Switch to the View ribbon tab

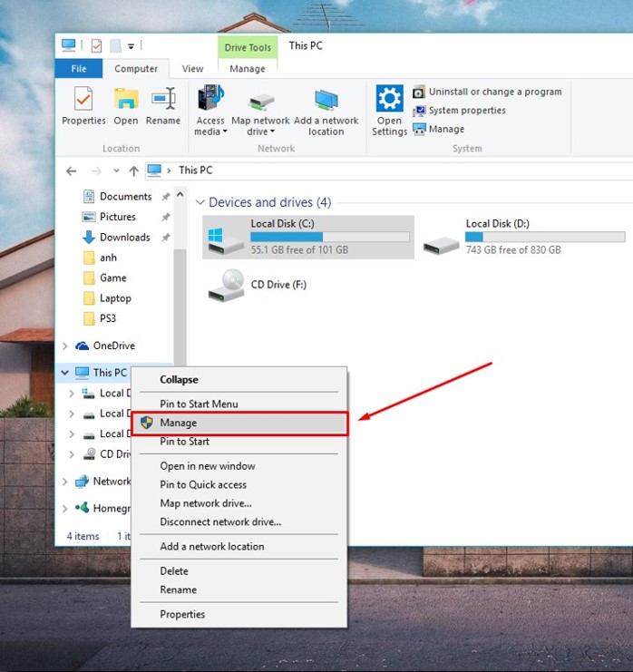pyautogui.click(x=193, y=69)
